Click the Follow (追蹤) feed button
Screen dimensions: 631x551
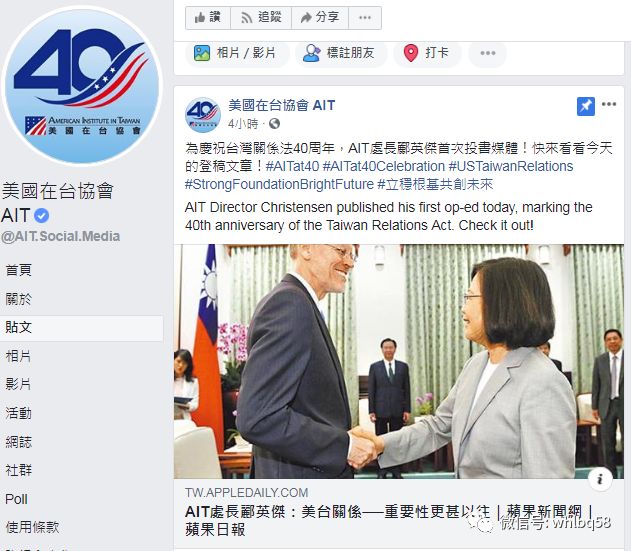[261, 18]
